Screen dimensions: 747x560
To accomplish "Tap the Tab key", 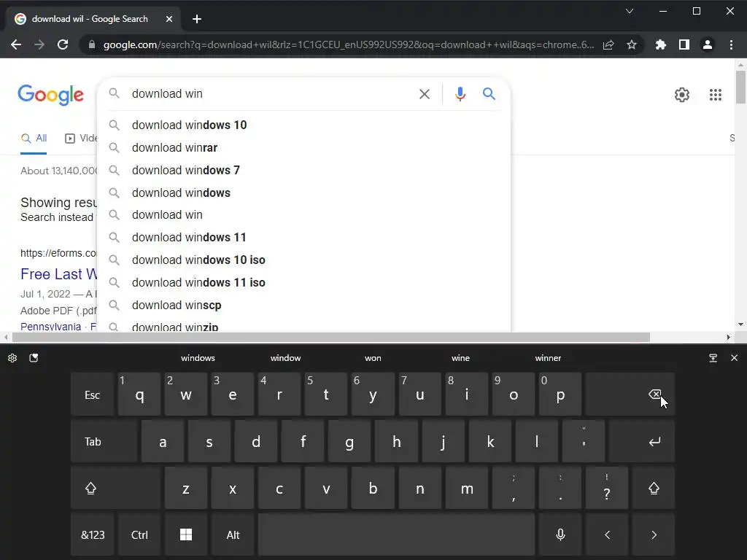I will click(104, 441).
